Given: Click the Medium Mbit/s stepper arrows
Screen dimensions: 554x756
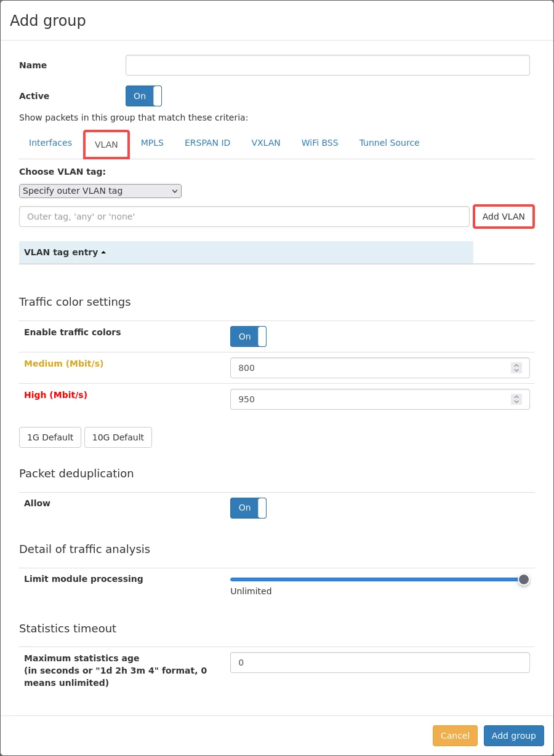Looking at the screenshot, I should coord(516,368).
